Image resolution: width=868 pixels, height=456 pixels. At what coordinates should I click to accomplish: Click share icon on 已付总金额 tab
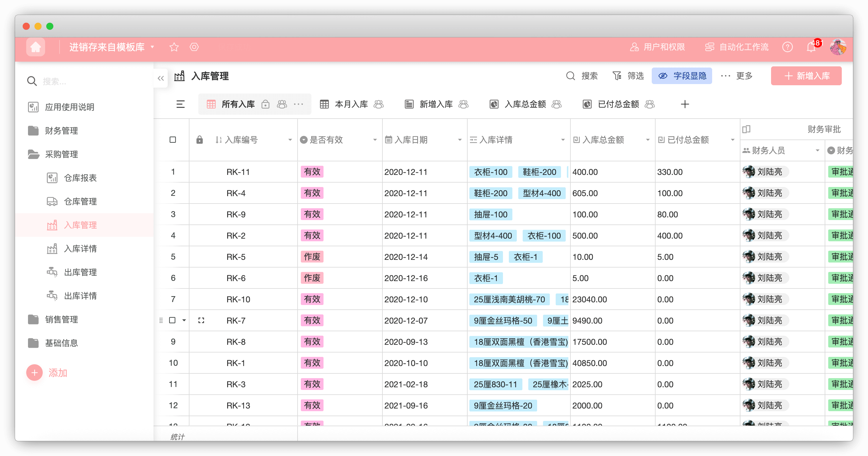click(x=650, y=104)
